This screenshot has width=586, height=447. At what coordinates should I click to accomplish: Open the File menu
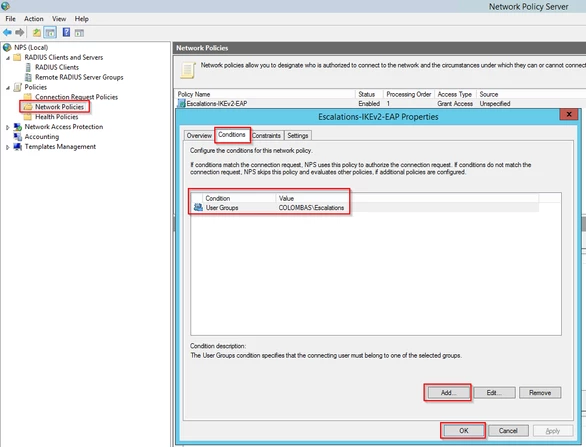(10, 19)
